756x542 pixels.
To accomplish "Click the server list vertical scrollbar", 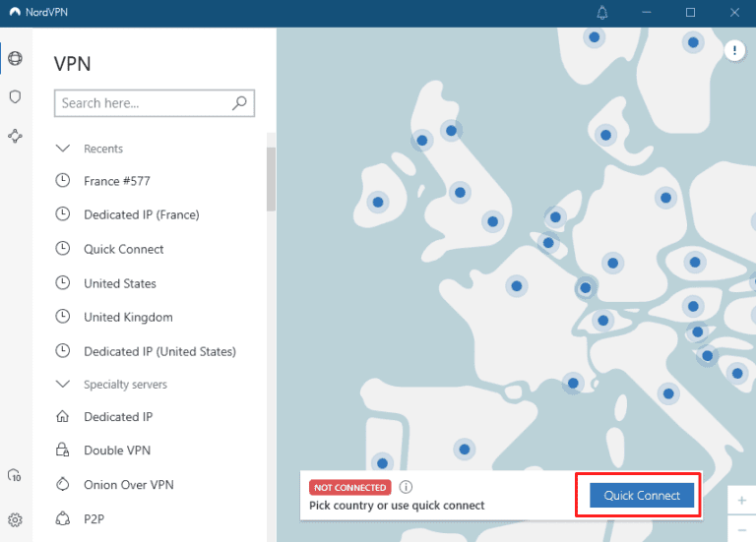I will click(x=271, y=179).
